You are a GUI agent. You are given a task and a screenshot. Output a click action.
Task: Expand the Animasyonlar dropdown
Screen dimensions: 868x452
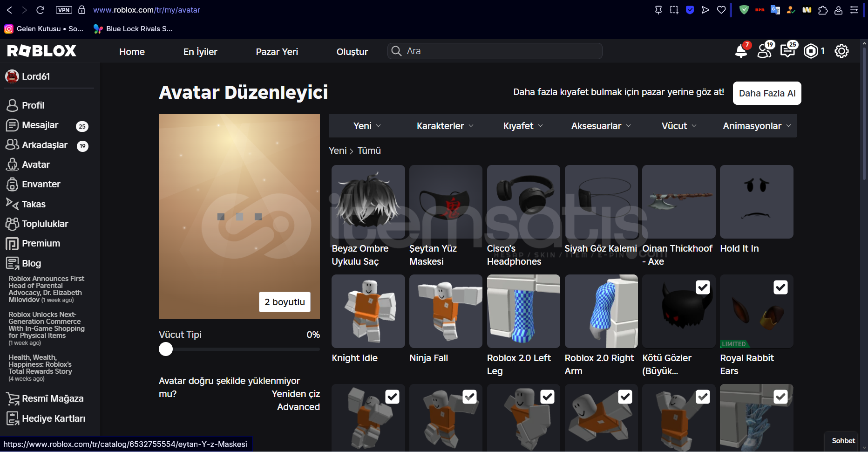757,126
